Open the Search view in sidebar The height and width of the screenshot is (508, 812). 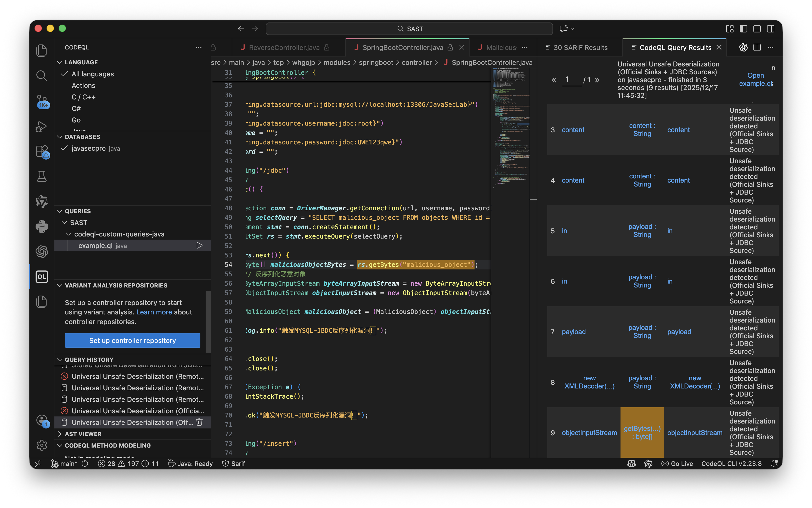(x=42, y=76)
